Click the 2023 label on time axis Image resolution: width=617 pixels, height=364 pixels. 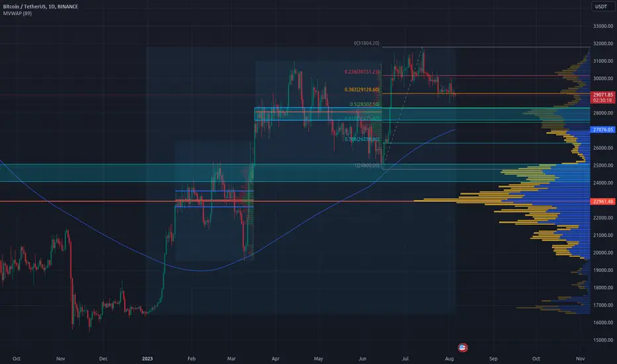(x=147, y=359)
